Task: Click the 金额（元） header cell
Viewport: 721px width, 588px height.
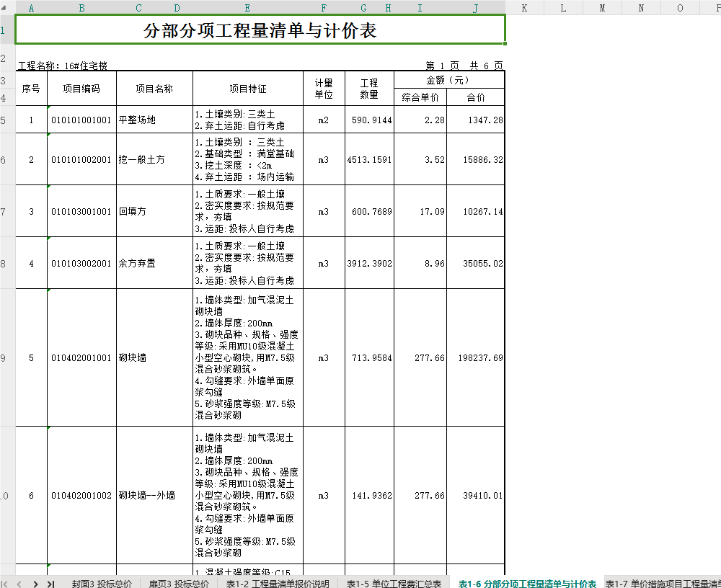Action: (449, 80)
